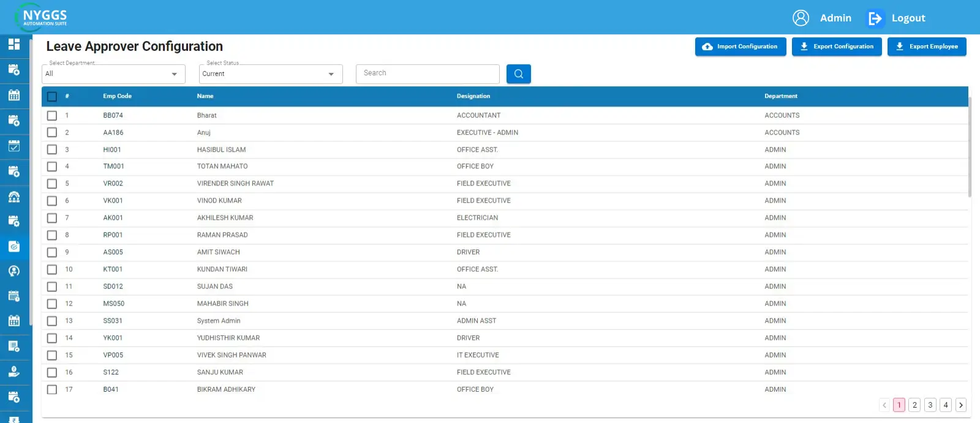Select the HASIBUL ISLAM row checkbox
The width and height of the screenshot is (980, 423).
[x=52, y=149]
